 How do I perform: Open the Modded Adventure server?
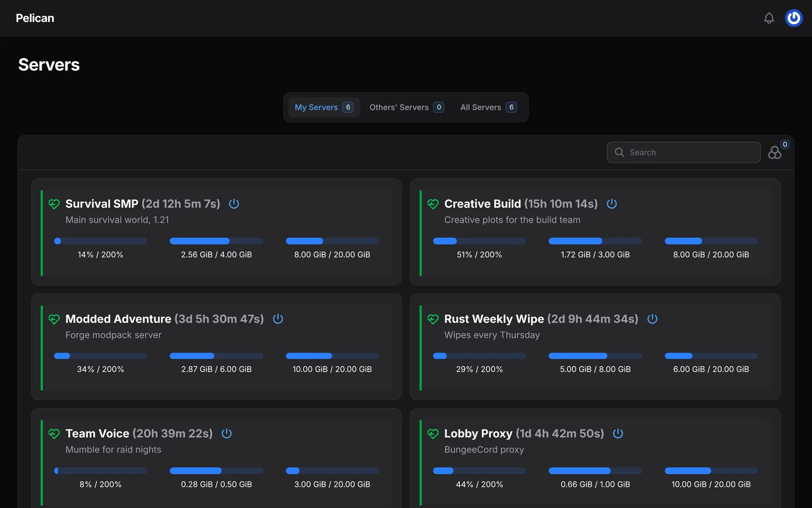216,347
